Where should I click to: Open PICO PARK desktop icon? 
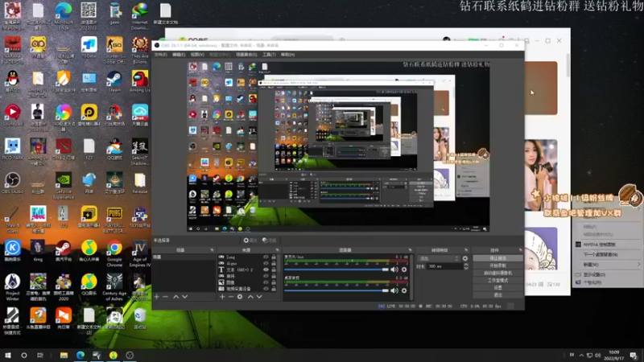[x=13, y=150]
